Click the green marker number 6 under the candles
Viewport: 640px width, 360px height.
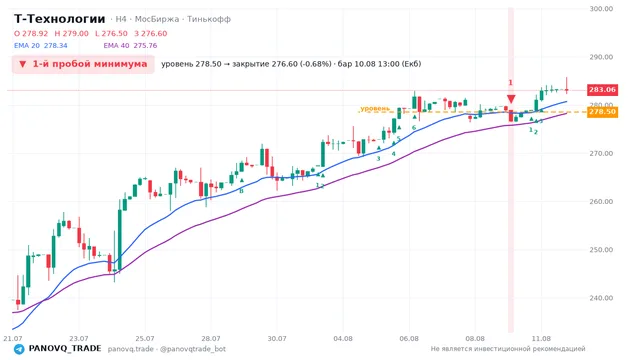coord(414,128)
